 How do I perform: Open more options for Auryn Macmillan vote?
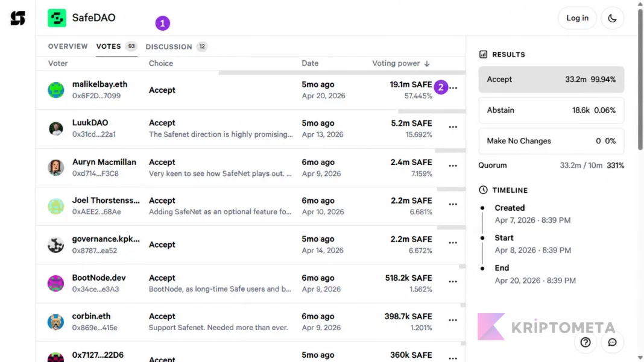453,166
